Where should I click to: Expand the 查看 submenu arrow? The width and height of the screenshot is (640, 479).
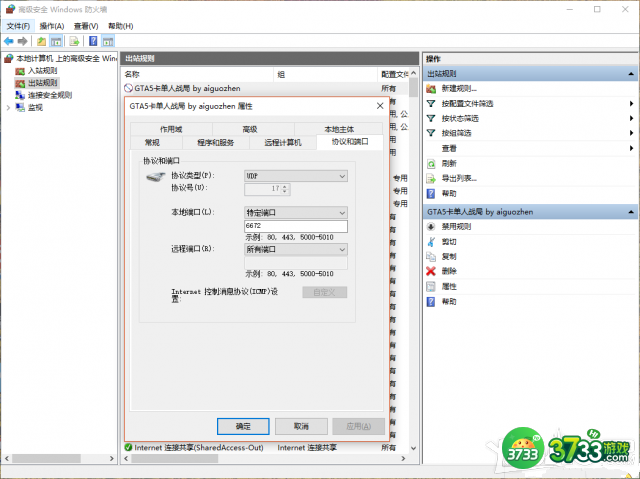point(631,149)
